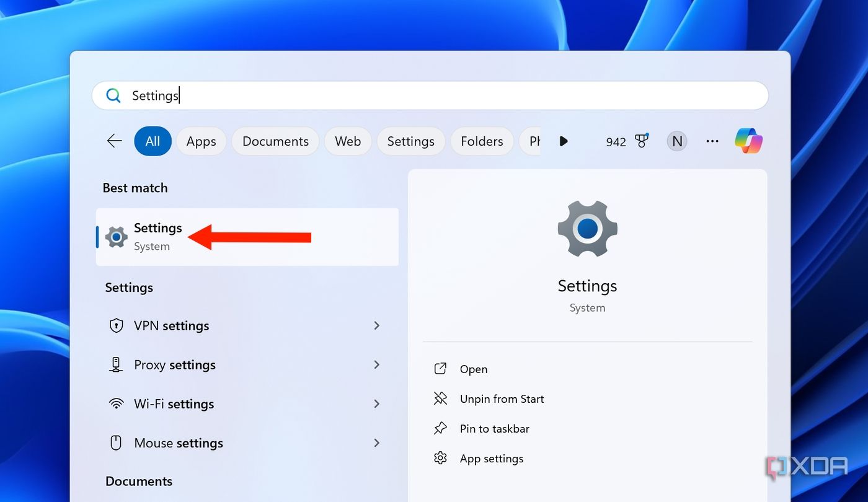Click the App settings gear icon
The image size is (868, 502).
tap(440, 458)
